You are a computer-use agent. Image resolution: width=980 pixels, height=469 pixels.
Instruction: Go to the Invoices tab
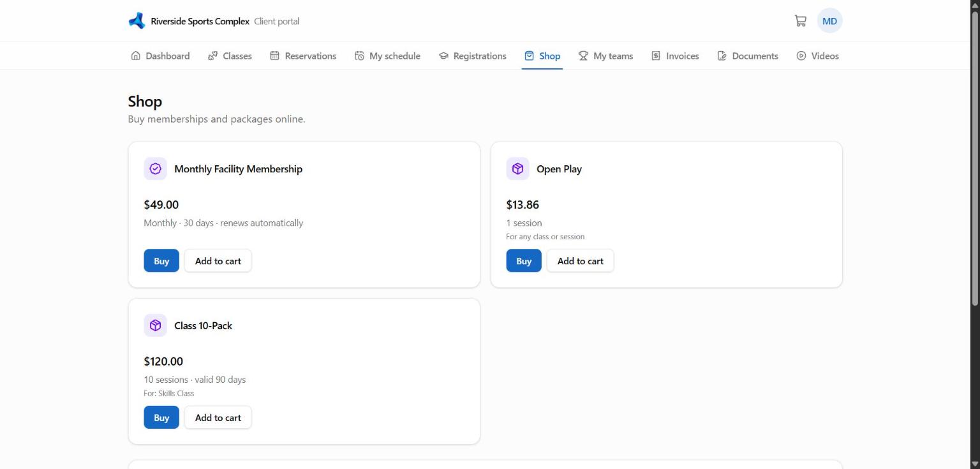pos(675,56)
